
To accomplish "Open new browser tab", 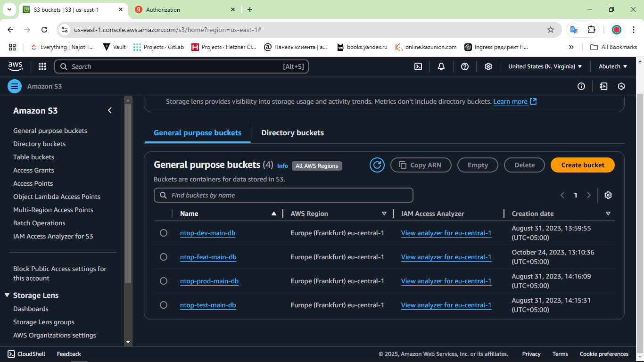I will coord(250,9).
